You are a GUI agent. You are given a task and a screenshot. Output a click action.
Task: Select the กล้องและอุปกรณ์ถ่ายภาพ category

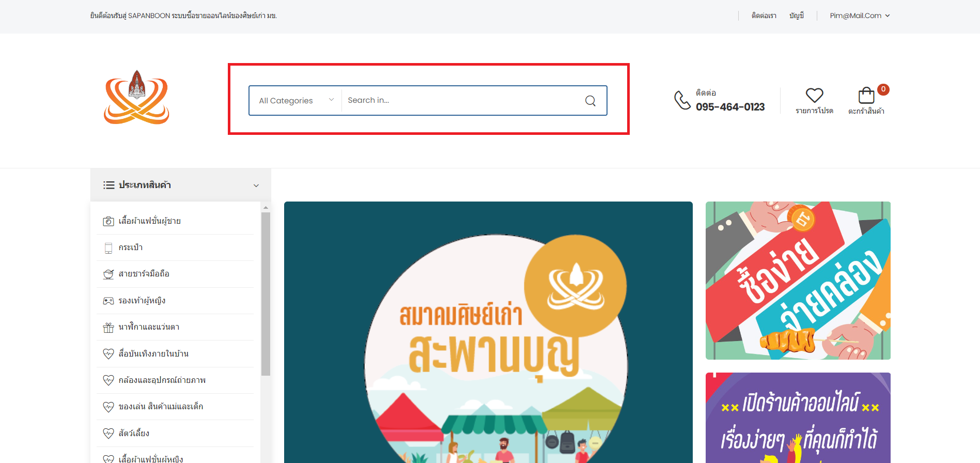(162, 380)
